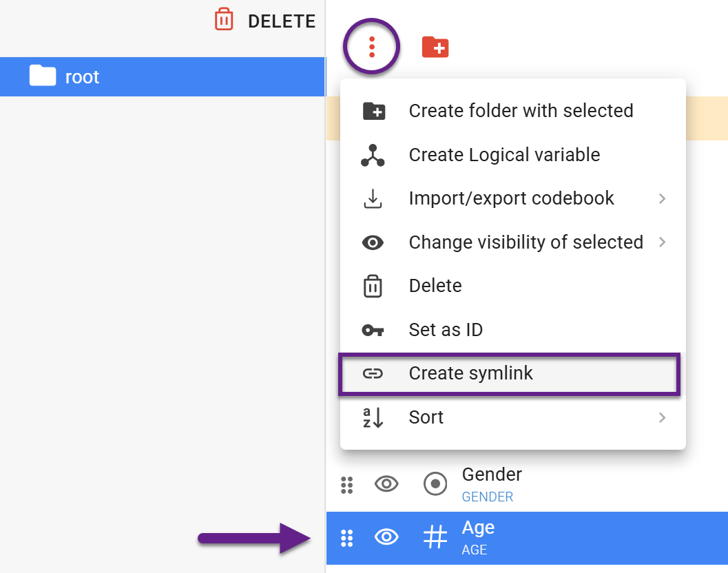This screenshot has height=573, width=728.
Task: Choose Create folder with selected
Action: [x=521, y=111]
